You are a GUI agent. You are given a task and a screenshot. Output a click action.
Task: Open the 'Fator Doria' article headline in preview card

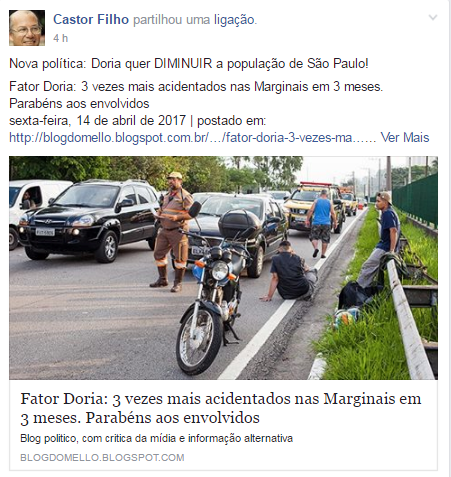click(221, 408)
